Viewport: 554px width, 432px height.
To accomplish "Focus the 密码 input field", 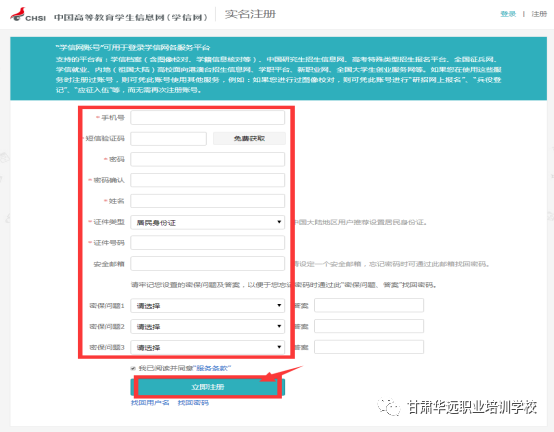I will (x=207, y=159).
